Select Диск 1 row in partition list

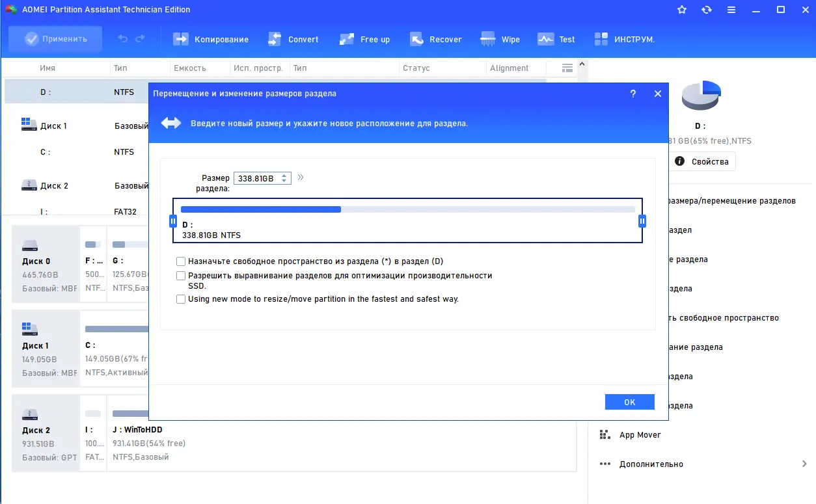[77, 126]
